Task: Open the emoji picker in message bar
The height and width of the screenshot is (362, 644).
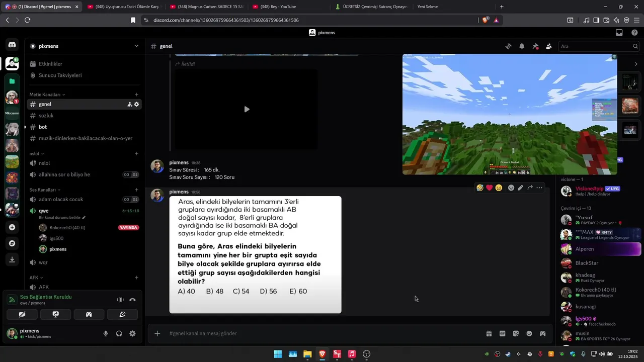Action: [x=529, y=333]
